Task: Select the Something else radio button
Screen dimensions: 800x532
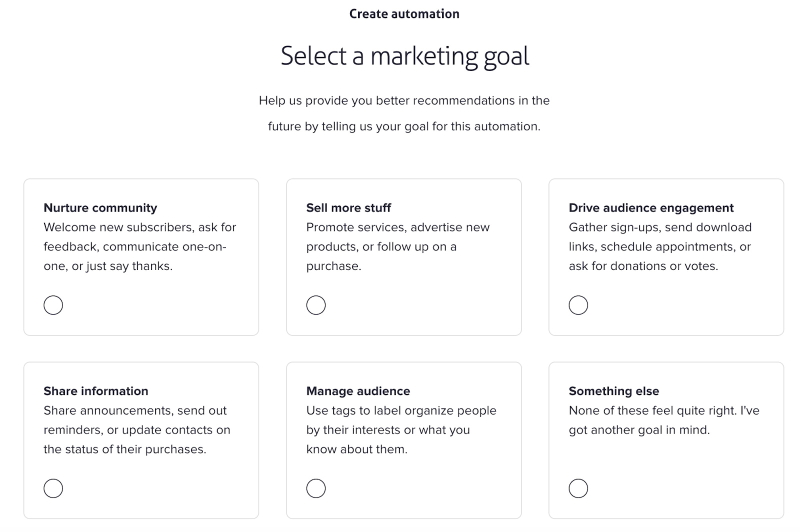Action: 578,488
